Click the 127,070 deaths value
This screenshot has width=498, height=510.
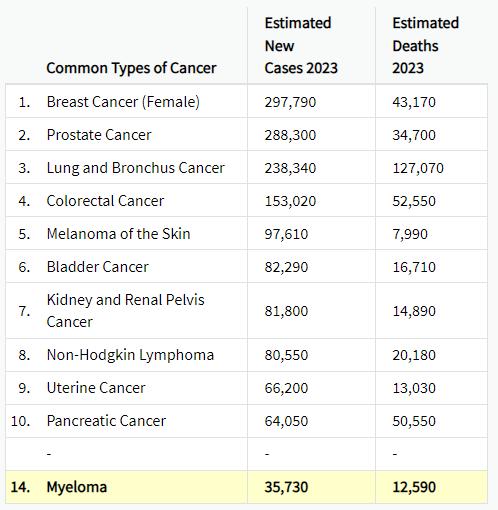point(418,168)
